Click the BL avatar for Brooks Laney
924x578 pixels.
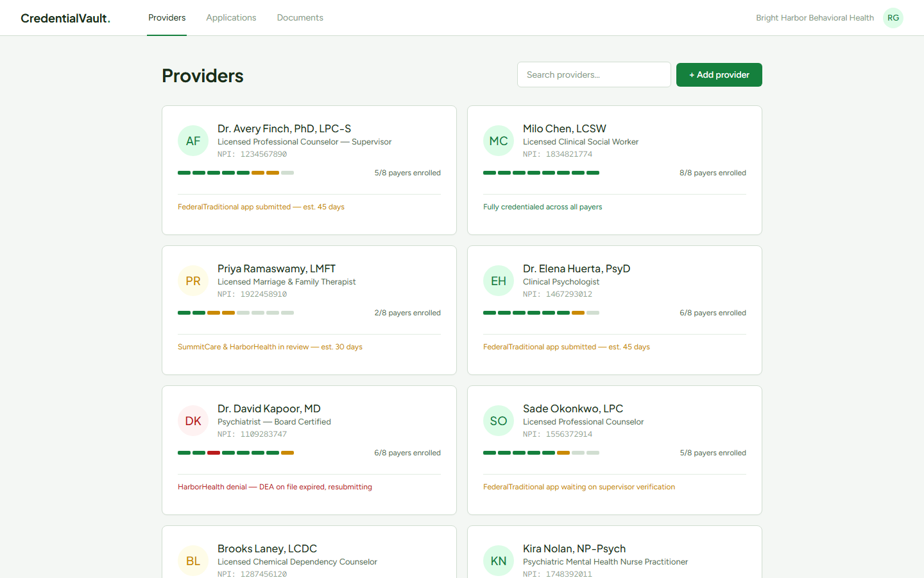193,561
